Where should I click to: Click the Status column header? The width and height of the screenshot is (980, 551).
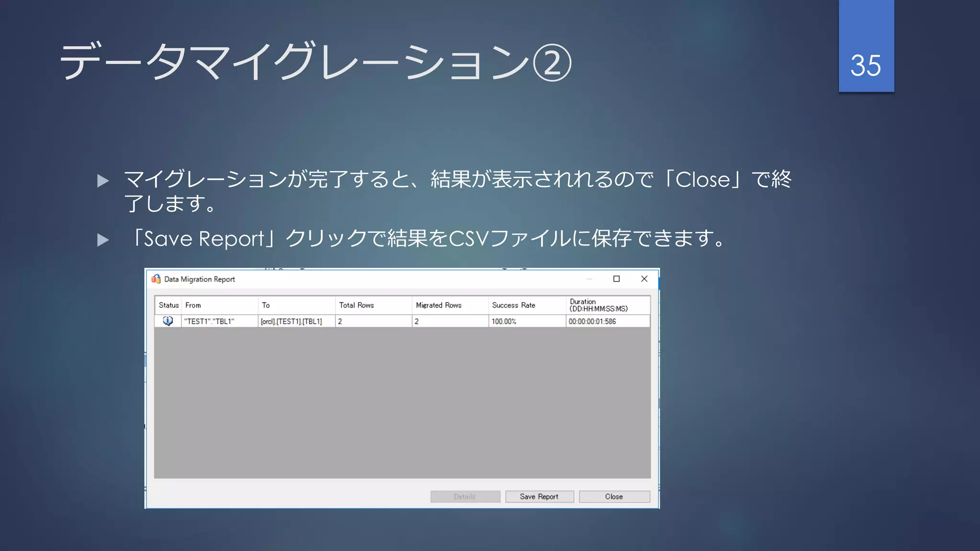pyautogui.click(x=168, y=305)
